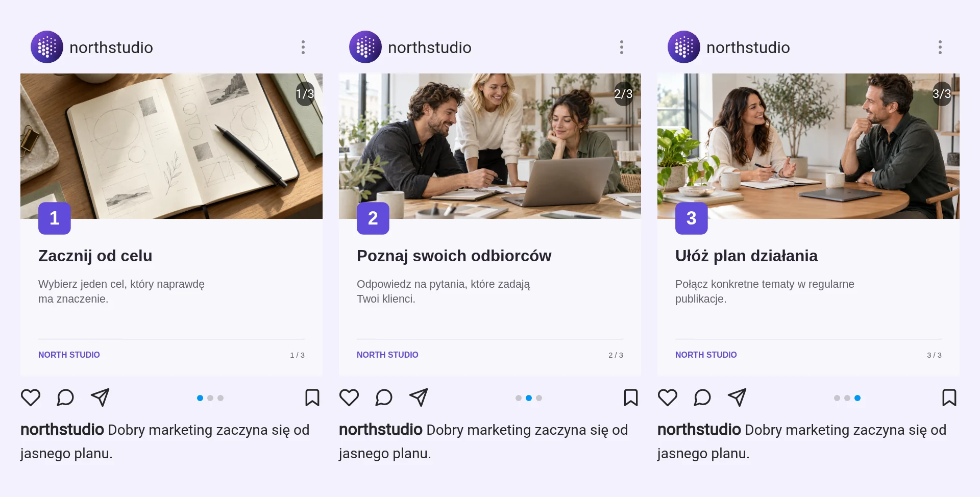Open the team laptop photo slide 2/3
Image resolution: width=980 pixels, height=497 pixels.
tap(490, 146)
